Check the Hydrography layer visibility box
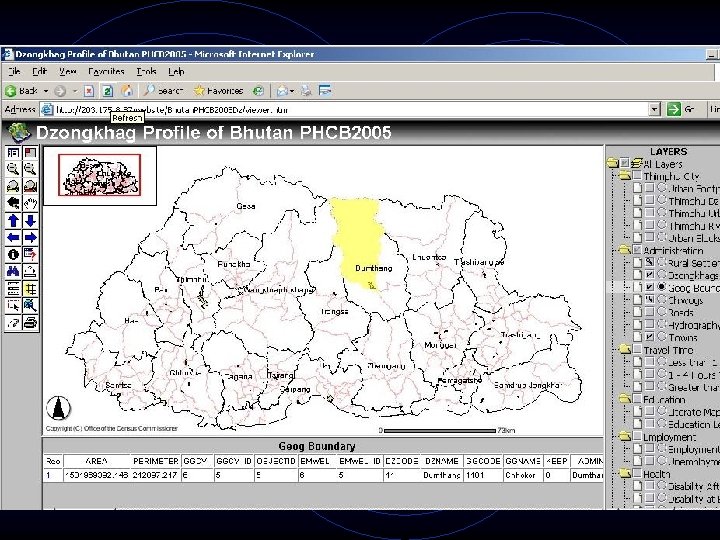This screenshot has width=720, height=540. (649, 325)
